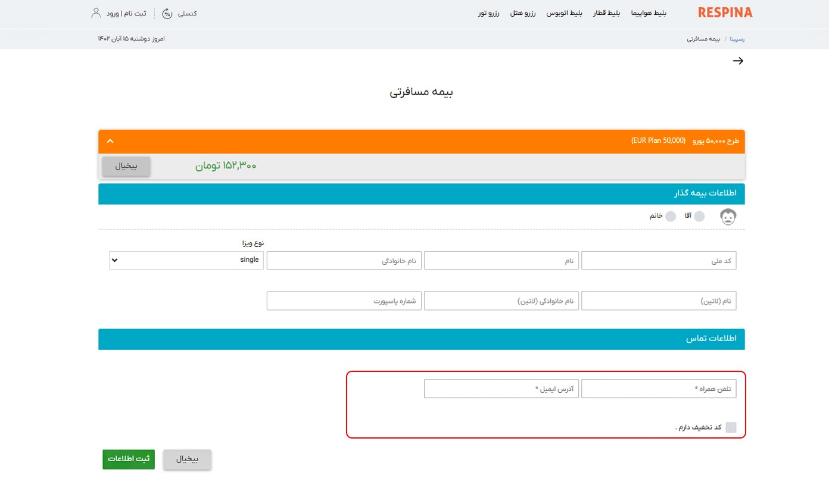Click the back arrow above the page title
Viewport: 829px width, 504px height.
coord(738,60)
